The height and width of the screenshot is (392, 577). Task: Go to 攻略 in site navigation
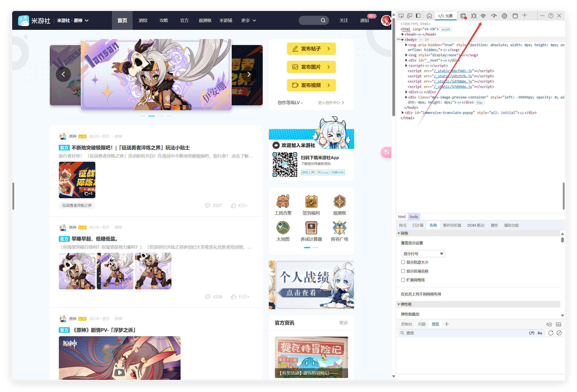click(x=164, y=20)
